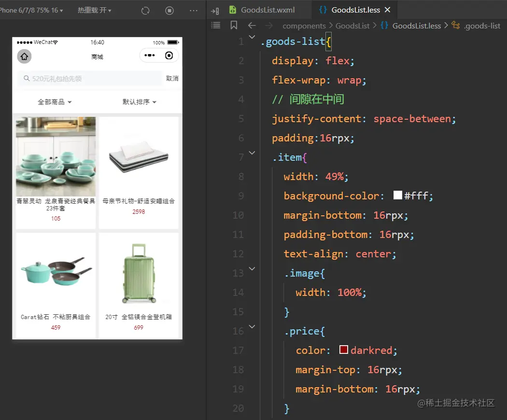
Task: Tap the home icon in the mini program
Action: (x=24, y=56)
